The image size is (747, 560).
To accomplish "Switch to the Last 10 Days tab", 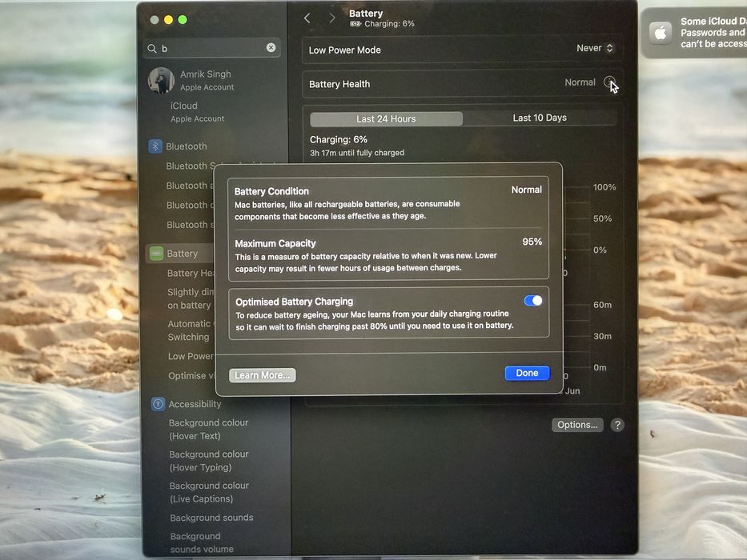I will 540,118.
